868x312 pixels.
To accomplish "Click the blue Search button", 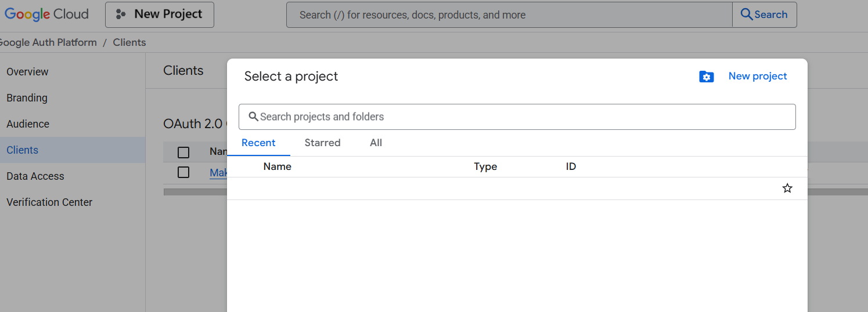I will [x=765, y=14].
